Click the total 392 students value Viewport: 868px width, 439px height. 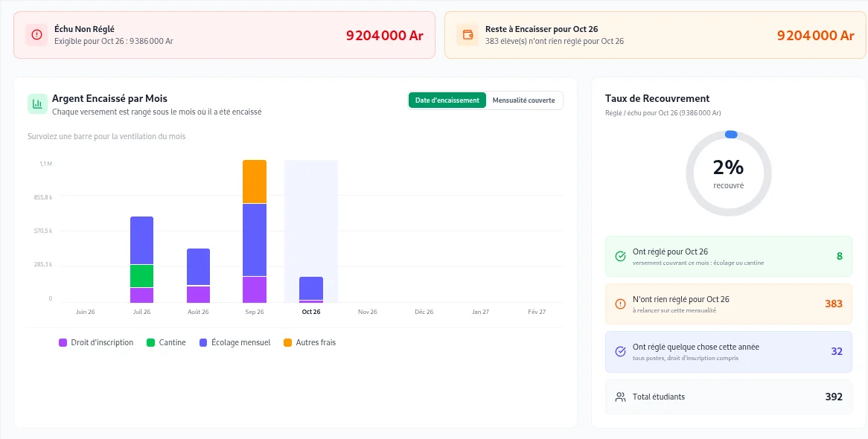coord(834,397)
